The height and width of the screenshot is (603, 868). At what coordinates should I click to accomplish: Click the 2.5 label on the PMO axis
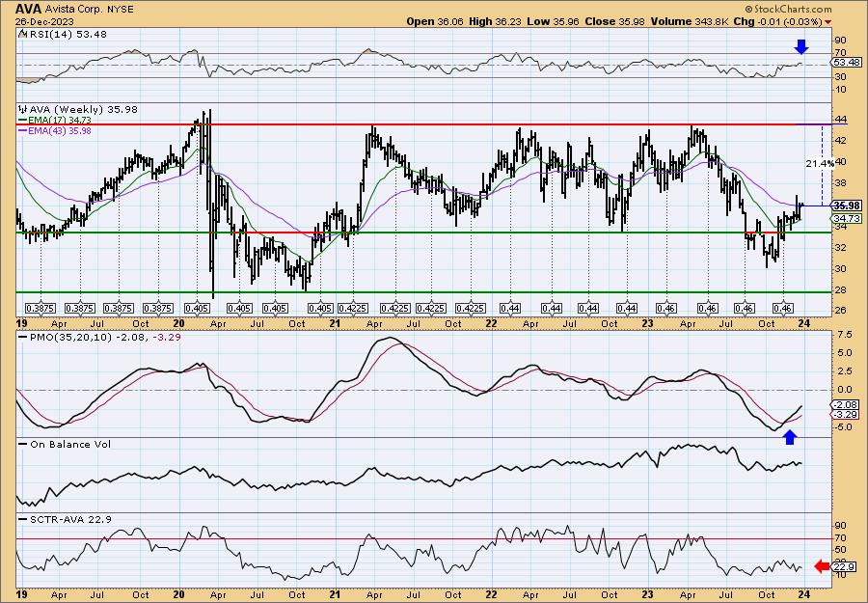pos(845,370)
